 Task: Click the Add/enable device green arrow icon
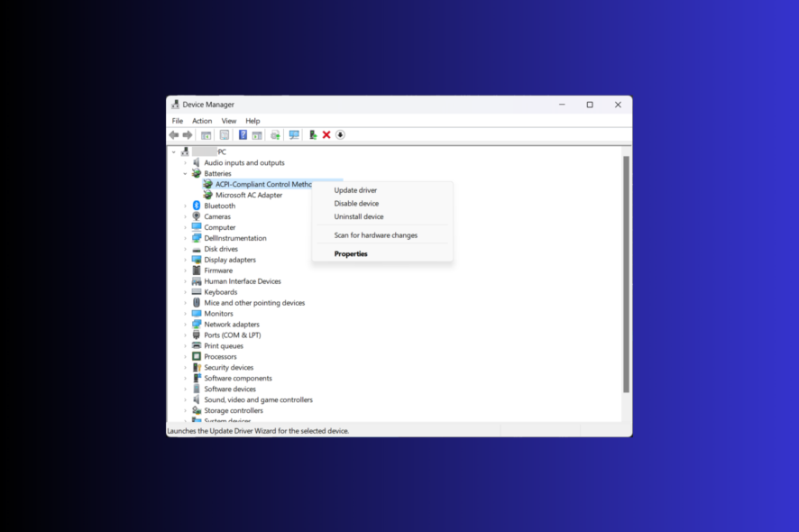click(x=312, y=135)
